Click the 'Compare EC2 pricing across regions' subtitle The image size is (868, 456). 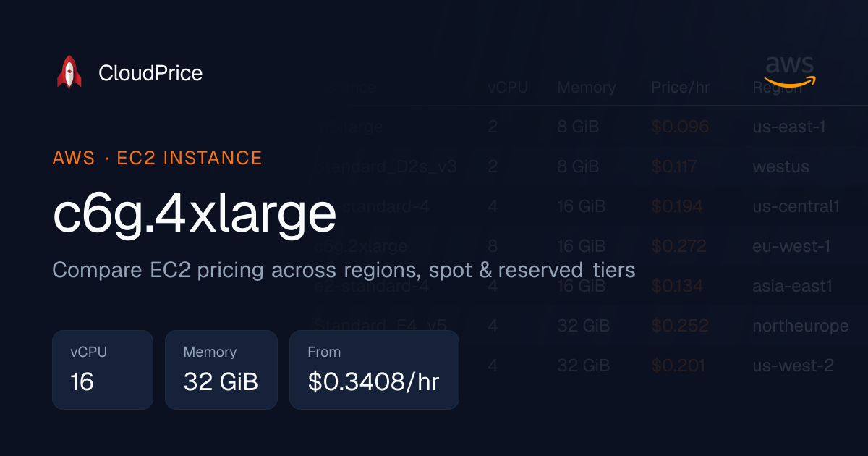click(344, 271)
